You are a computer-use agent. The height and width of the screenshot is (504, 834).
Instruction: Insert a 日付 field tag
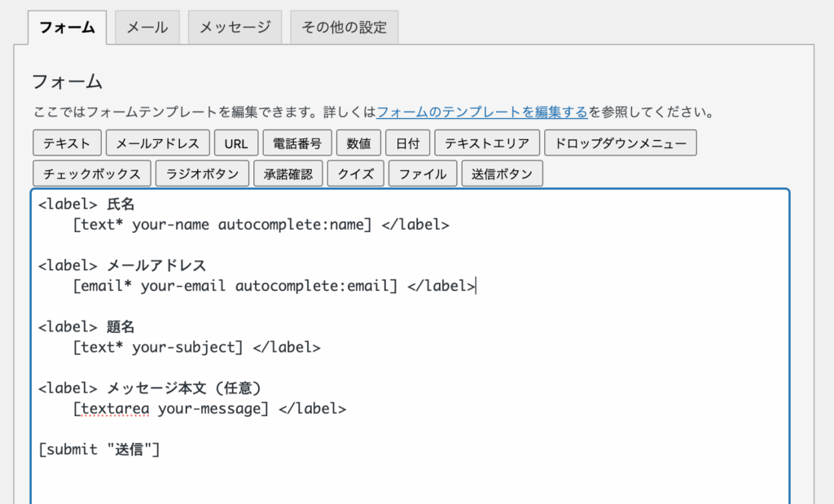(407, 143)
